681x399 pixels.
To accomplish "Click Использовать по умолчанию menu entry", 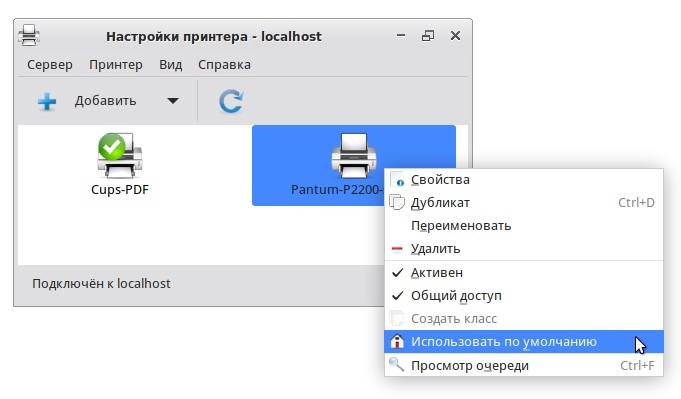I will pos(524,342).
